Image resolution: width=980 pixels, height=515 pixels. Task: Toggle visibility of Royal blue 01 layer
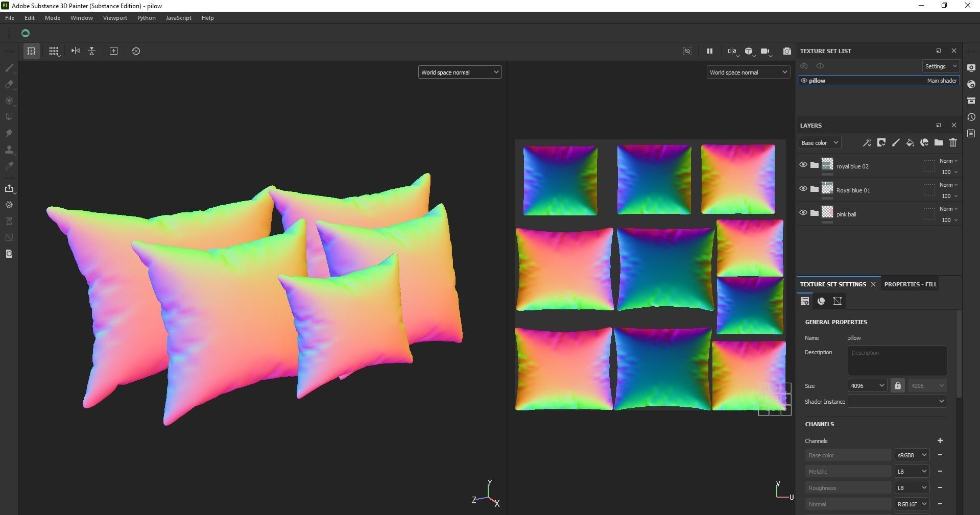803,189
